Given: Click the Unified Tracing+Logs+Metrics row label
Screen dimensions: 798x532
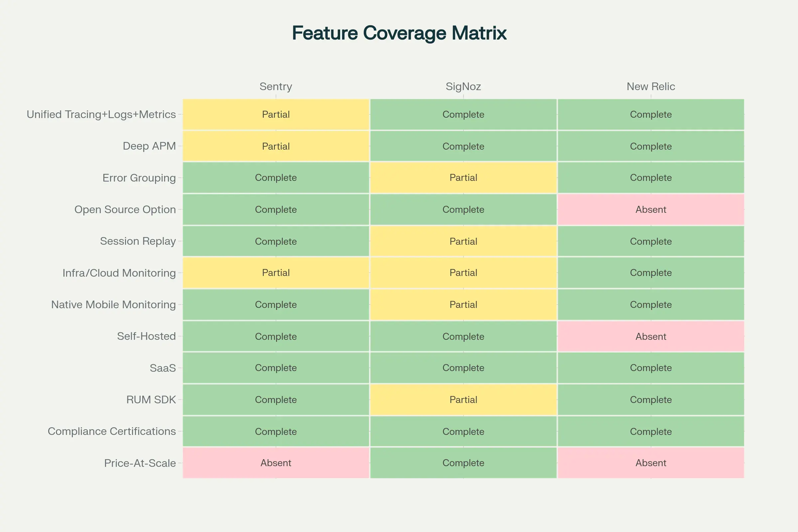Looking at the screenshot, I should tap(101, 114).
